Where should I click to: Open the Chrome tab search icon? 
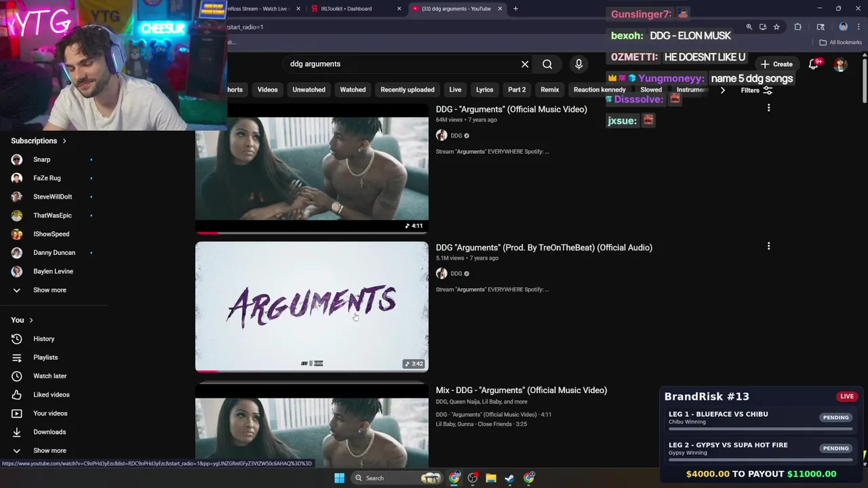pyautogui.click(x=821, y=27)
